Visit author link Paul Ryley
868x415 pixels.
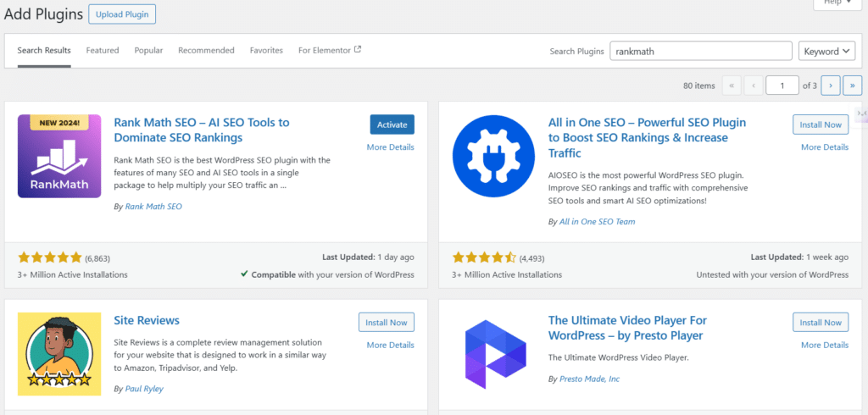(x=144, y=389)
